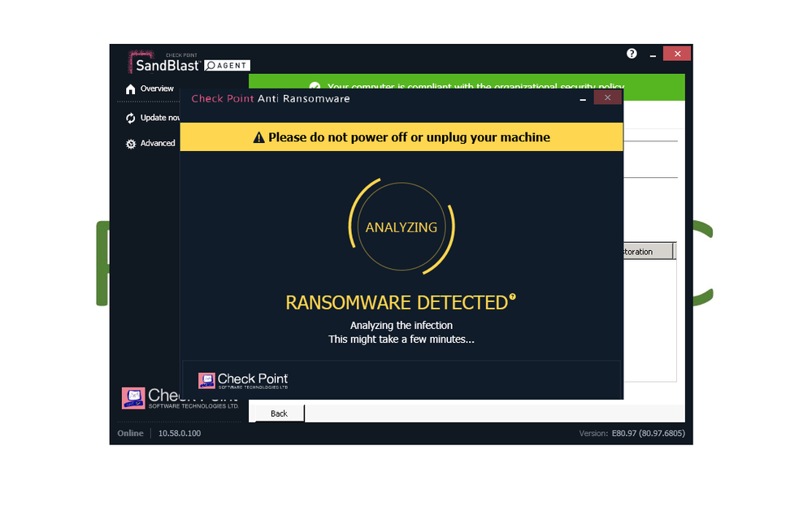Minimize the Anti Ransomware dialog
The image size is (812, 515).
(583, 98)
